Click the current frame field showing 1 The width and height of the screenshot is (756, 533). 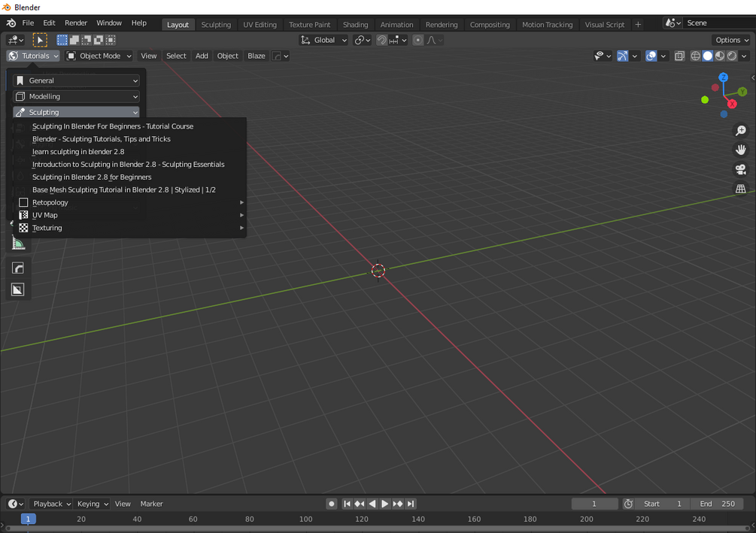tap(594, 504)
